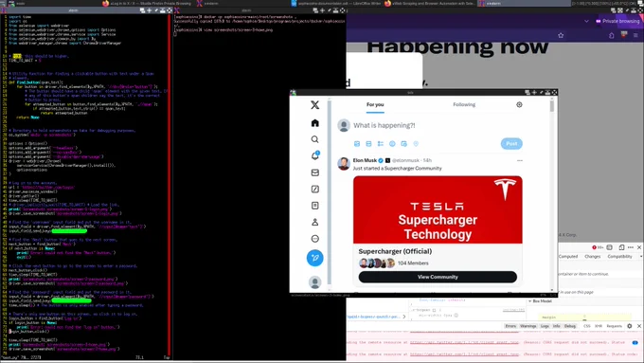Viewport: 644px width, 363px height.
Task: Click the View Community button
Action: (x=438, y=277)
